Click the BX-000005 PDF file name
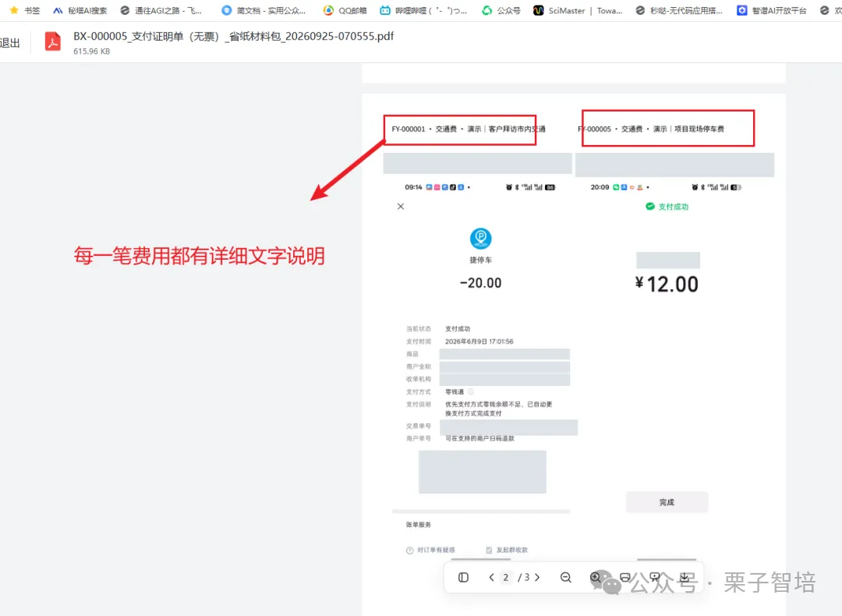Viewport: 842px width, 616px height. pyautogui.click(x=234, y=36)
